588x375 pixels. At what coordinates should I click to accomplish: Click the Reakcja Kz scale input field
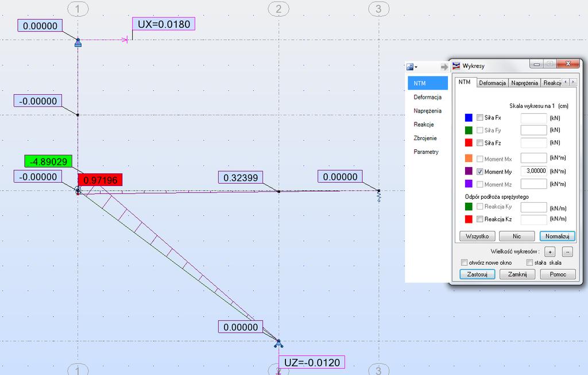534,219
